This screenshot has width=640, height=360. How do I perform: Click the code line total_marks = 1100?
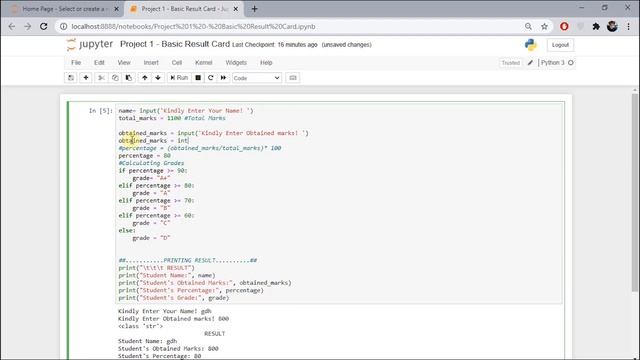point(172,118)
